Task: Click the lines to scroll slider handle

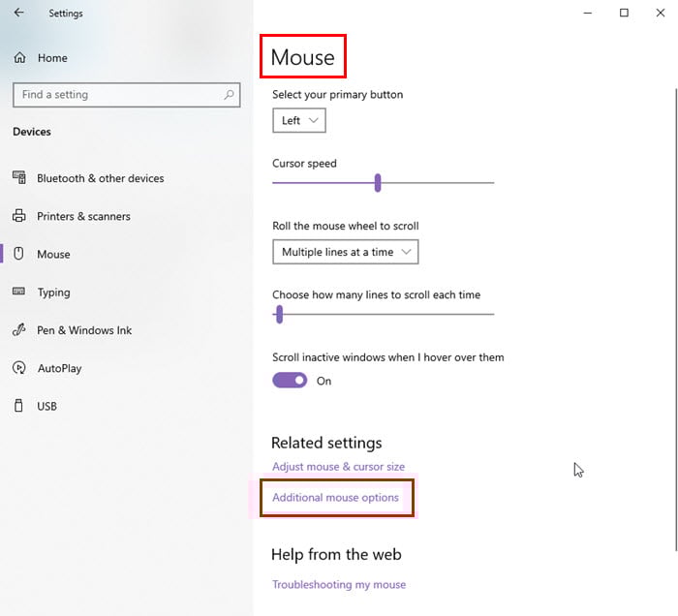Action: pyautogui.click(x=279, y=314)
